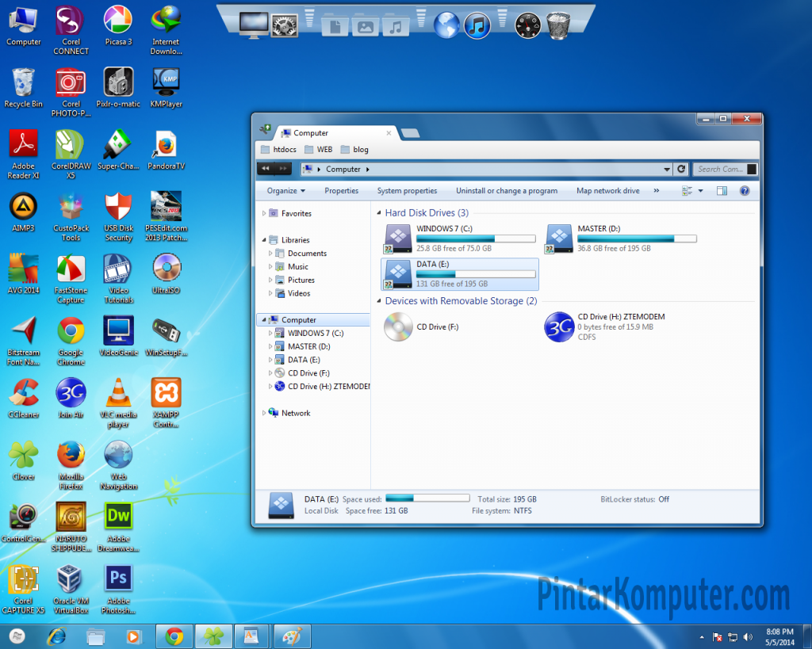The height and width of the screenshot is (649, 812).
Task: Launch CCleaner from desktop
Action: 23,399
